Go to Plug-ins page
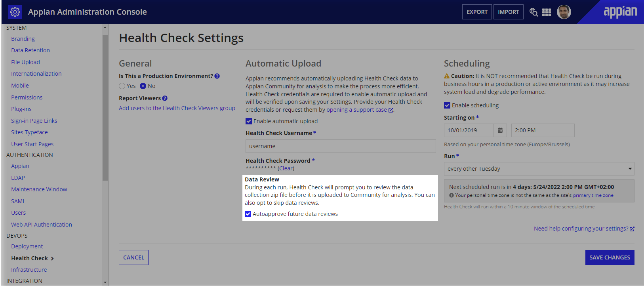 click(x=21, y=109)
